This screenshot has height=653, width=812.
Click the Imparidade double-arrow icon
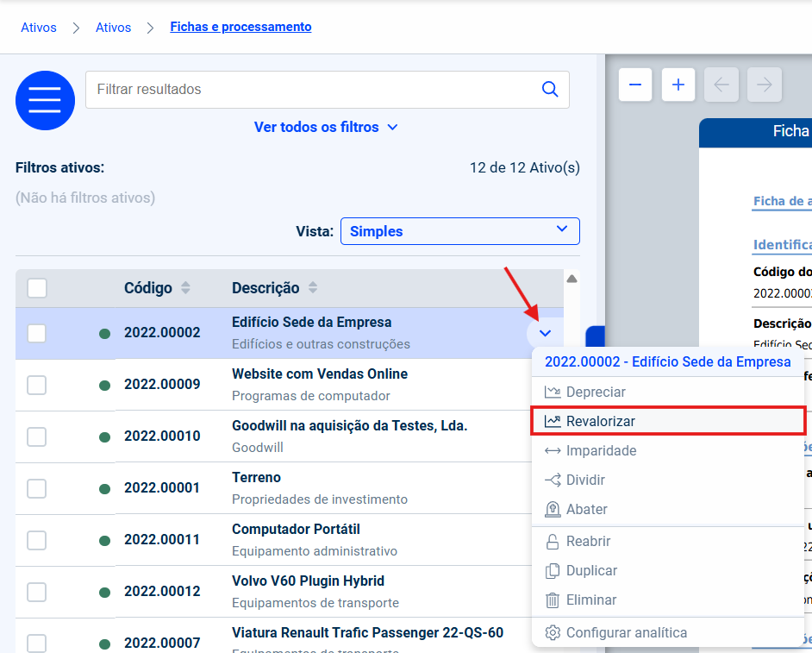(553, 451)
